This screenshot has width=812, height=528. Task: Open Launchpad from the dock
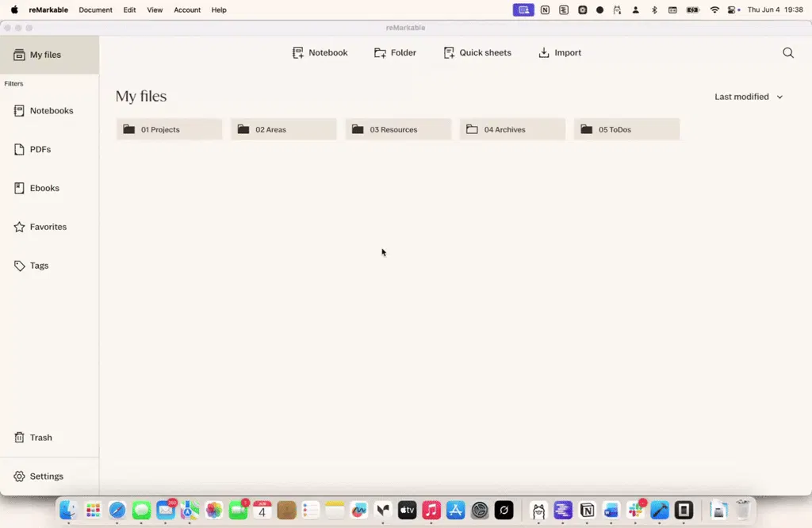93,511
